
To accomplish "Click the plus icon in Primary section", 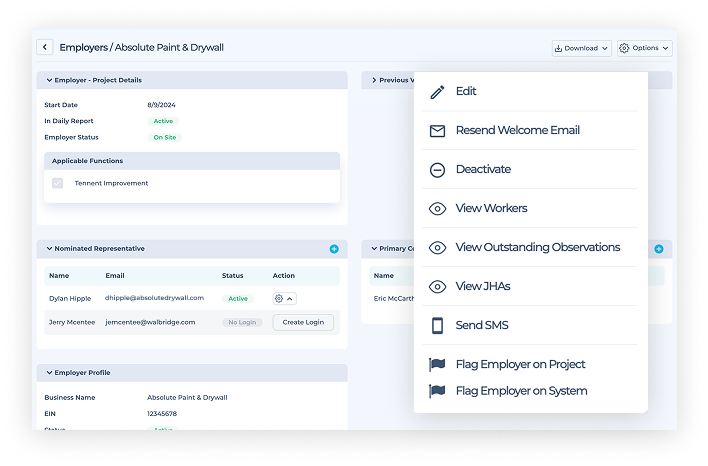I will [659, 249].
